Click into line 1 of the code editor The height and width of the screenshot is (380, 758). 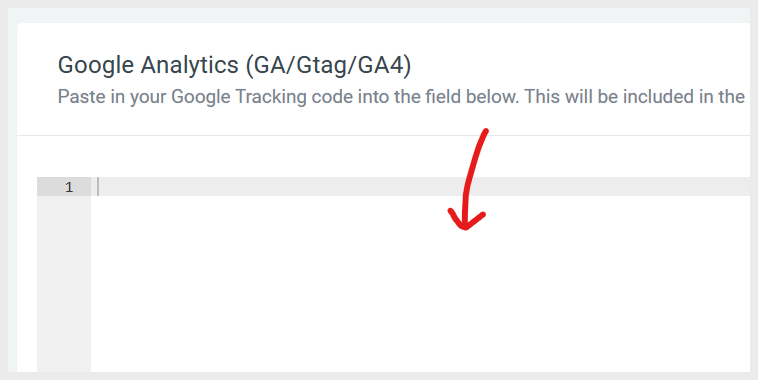(x=420, y=187)
